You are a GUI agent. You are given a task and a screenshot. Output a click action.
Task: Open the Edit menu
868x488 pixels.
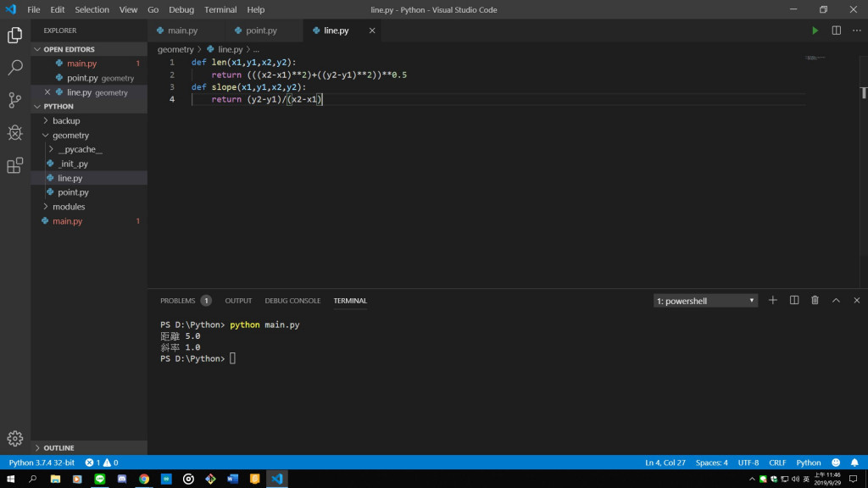point(57,9)
